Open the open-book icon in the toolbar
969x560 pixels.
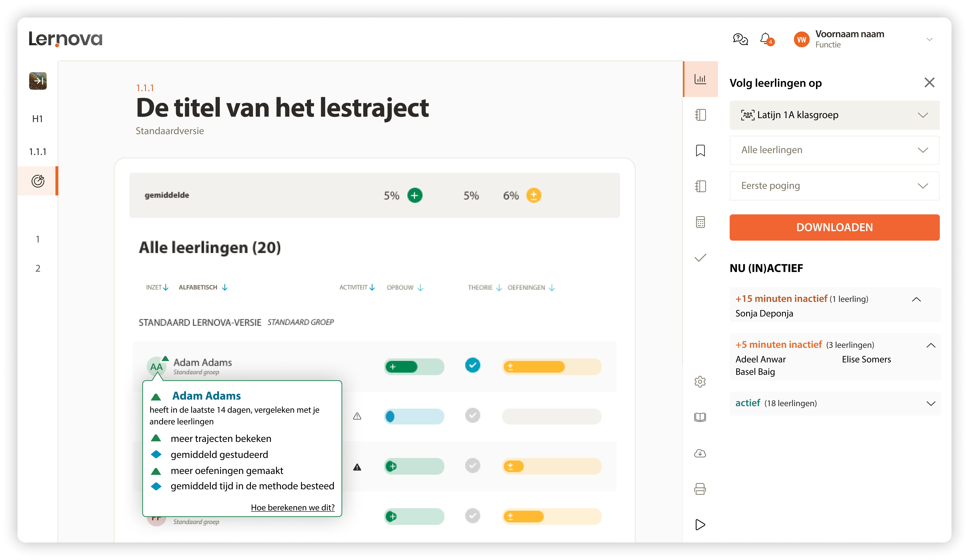click(700, 417)
